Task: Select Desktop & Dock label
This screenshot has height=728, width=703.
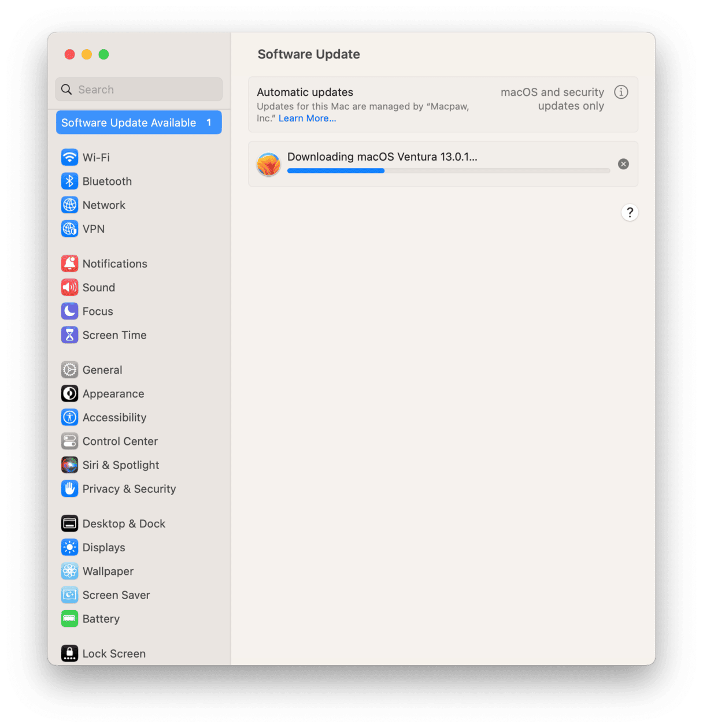Action: click(x=124, y=523)
